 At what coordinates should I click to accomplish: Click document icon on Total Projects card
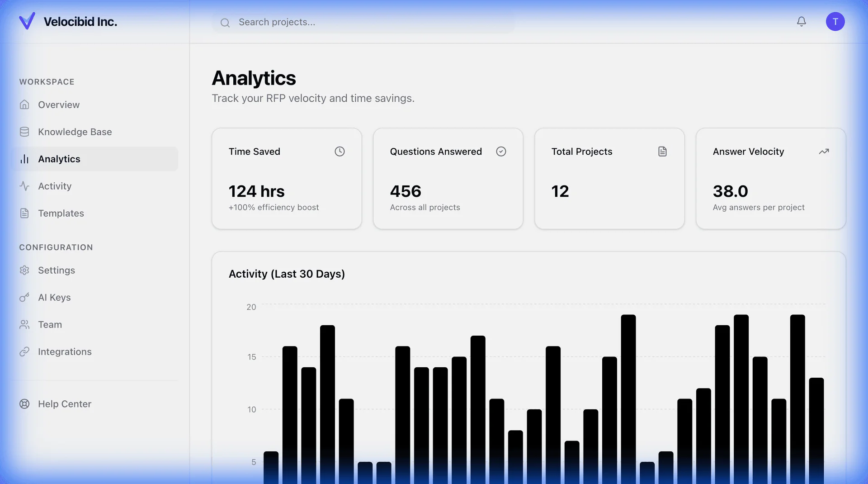tap(662, 152)
